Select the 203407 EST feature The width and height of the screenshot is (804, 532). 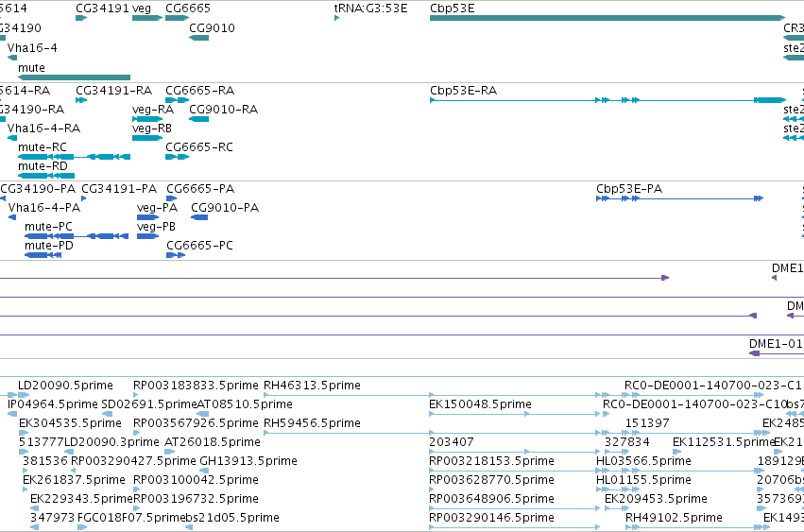[x=514, y=452]
